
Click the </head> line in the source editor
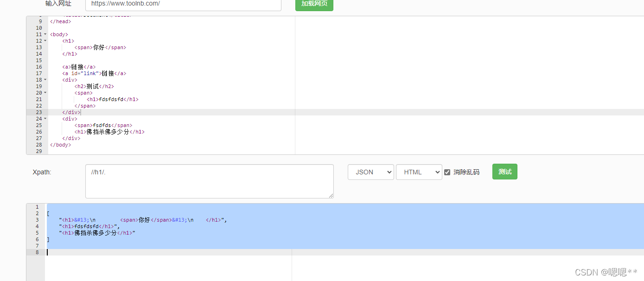pos(60,21)
